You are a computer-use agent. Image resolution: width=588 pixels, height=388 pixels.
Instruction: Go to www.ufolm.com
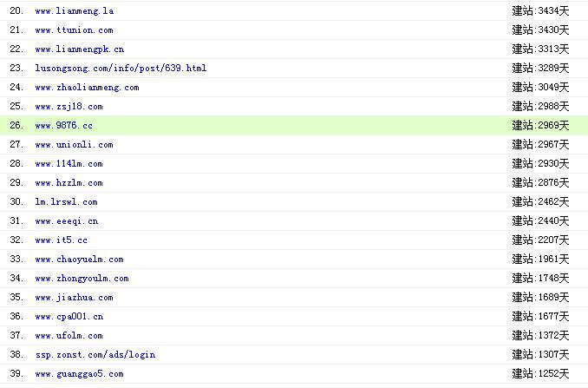(x=69, y=336)
